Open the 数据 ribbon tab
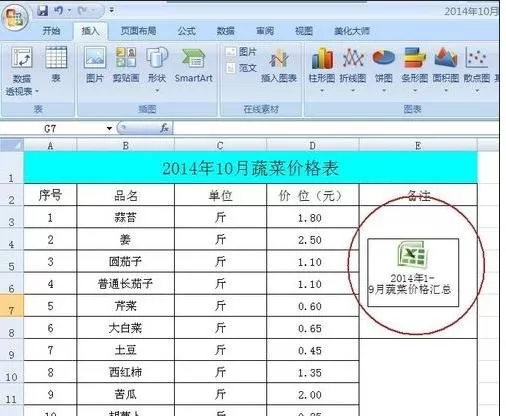Viewport: 506px width, 416px height. [x=226, y=31]
